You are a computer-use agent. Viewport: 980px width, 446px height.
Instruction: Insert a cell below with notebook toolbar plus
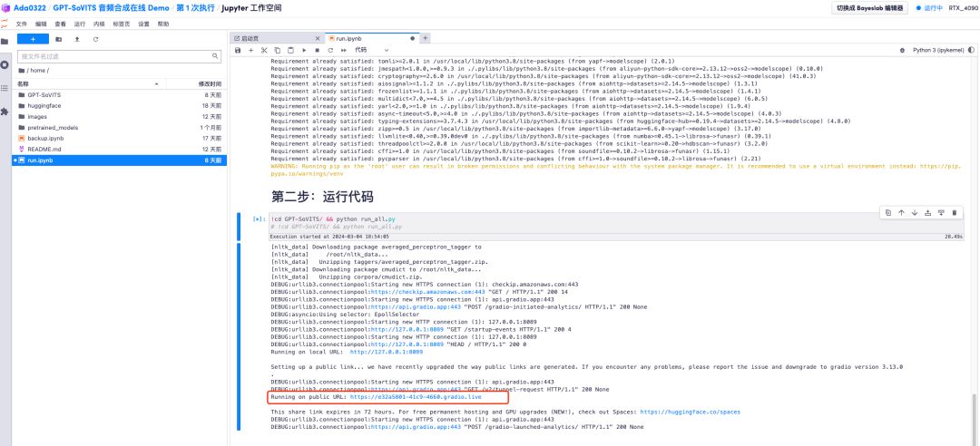tap(250, 50)
